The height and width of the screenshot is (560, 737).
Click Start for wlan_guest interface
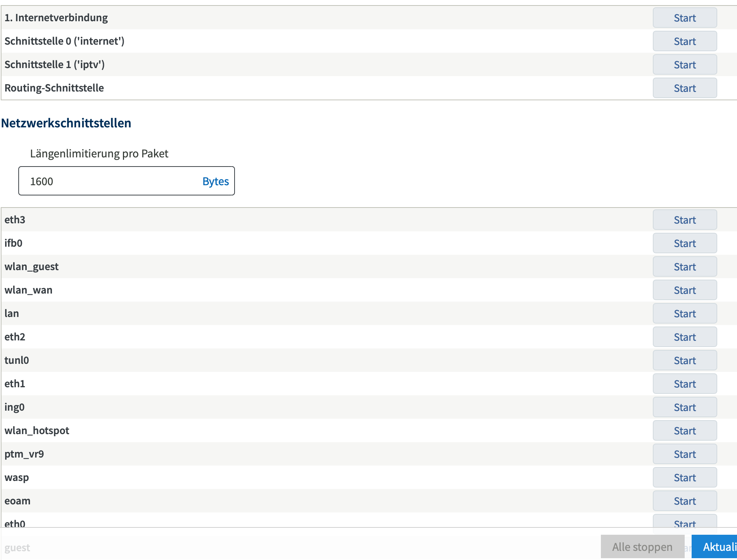click(x=684, y=266)
